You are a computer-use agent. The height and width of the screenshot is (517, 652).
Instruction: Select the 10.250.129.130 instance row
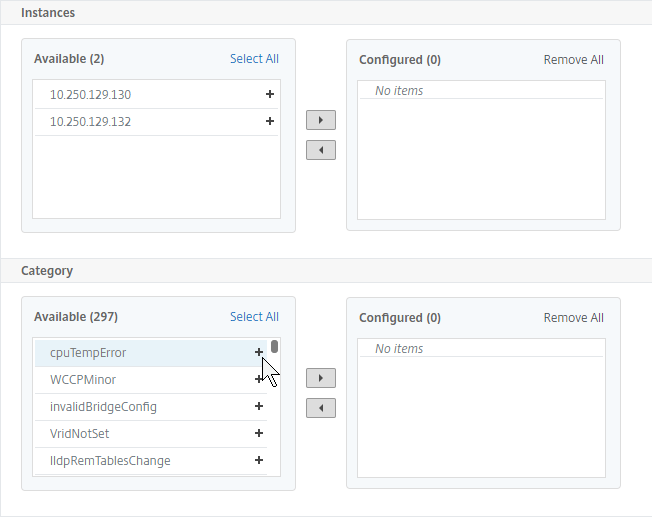tap(156, 95)
